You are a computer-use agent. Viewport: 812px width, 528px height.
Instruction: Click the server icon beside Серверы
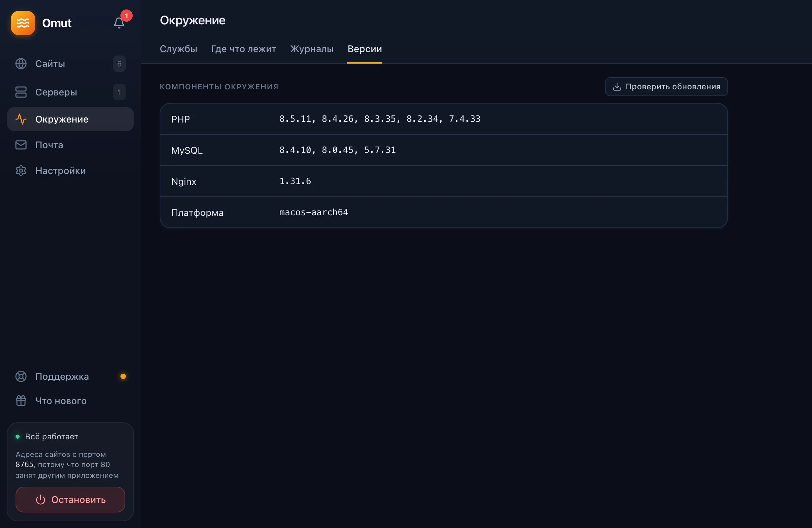(21, 92)
